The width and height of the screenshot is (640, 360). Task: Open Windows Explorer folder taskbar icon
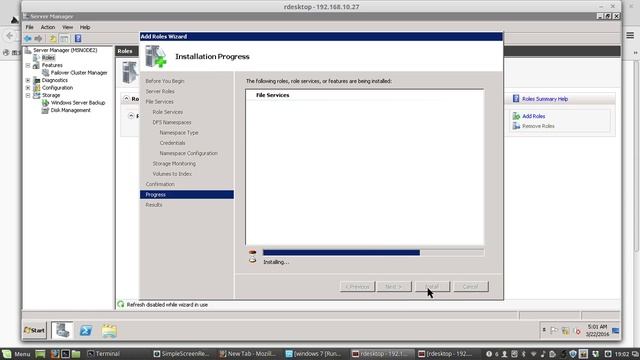[109, 331]
